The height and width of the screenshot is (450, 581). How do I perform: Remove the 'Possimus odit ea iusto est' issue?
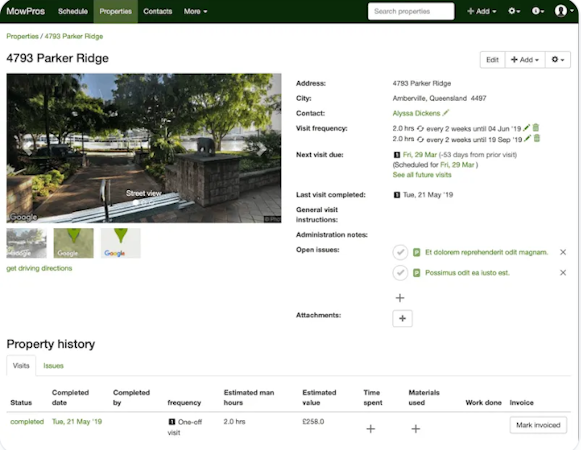click(563, 272)
